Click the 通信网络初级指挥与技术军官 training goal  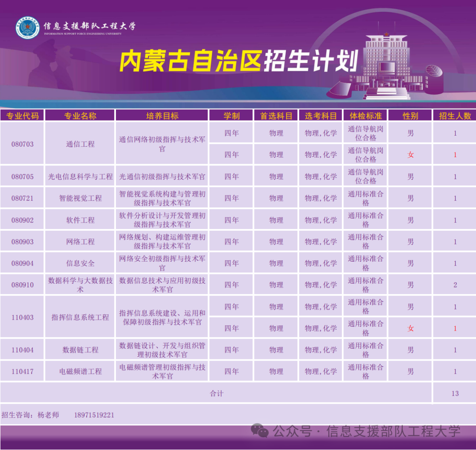tap(162, 144)
